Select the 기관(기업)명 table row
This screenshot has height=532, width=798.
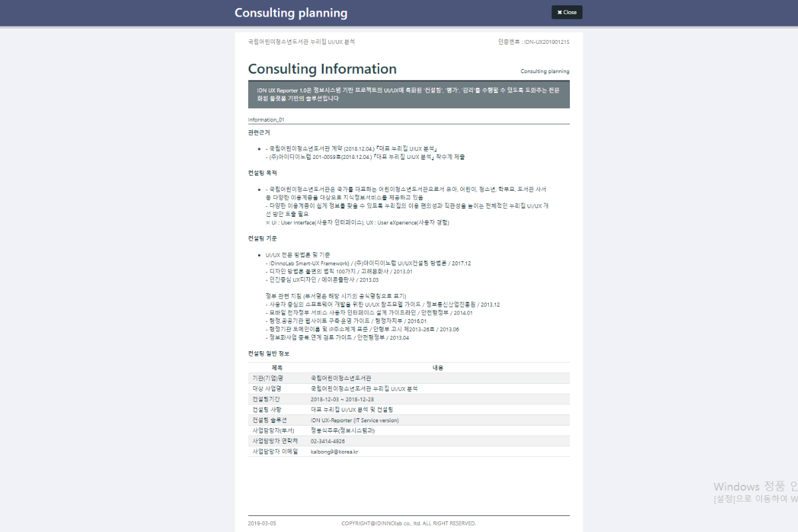[408, 378]
